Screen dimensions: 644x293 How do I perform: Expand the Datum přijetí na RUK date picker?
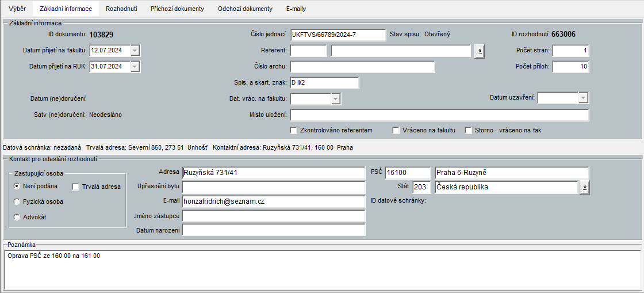click(135, 67)
